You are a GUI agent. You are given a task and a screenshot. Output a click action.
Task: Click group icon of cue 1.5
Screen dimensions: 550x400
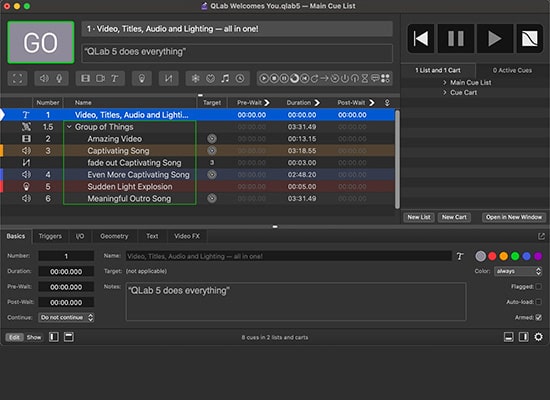point(26,127)
